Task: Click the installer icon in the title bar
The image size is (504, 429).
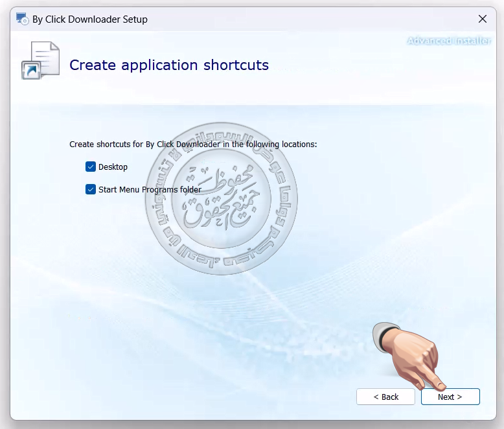Action: [x=23, y=19]
